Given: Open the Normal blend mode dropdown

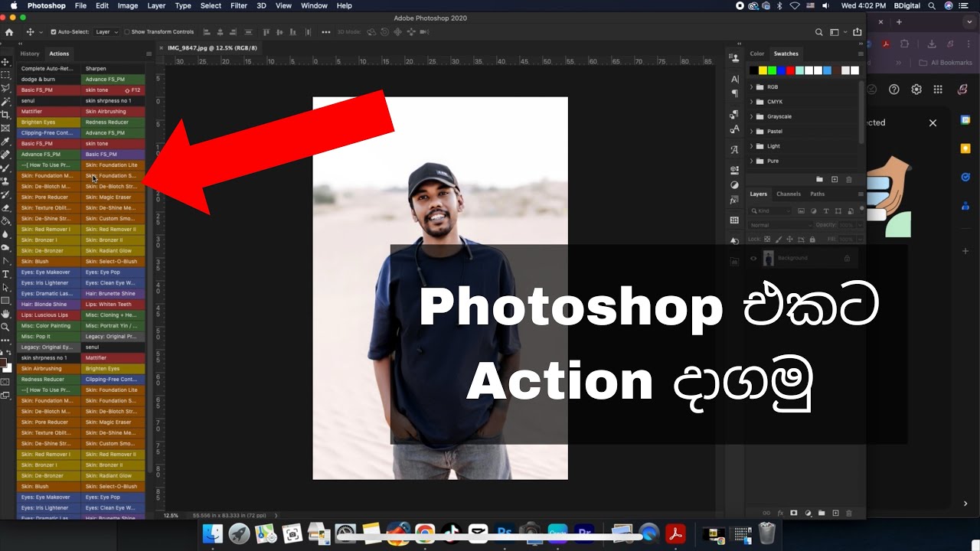Looking at the screenshot, I should (x=780, y=225).
